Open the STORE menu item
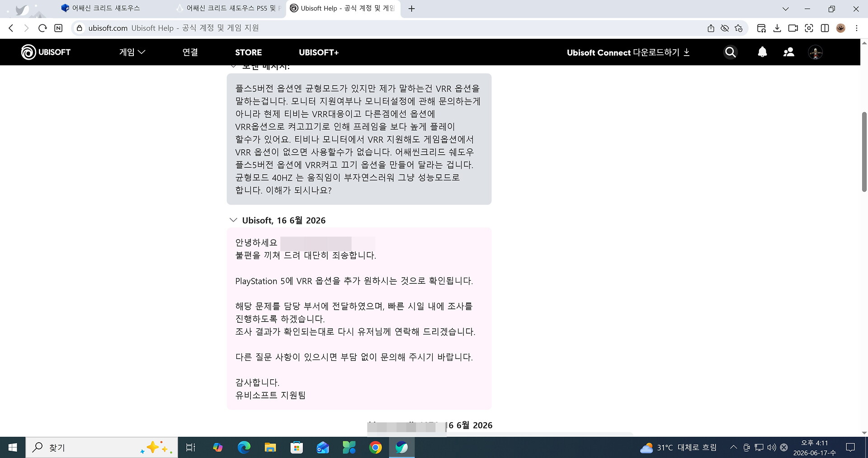The width and height of the screenshot is (868, 458). (x=248, y=52)
